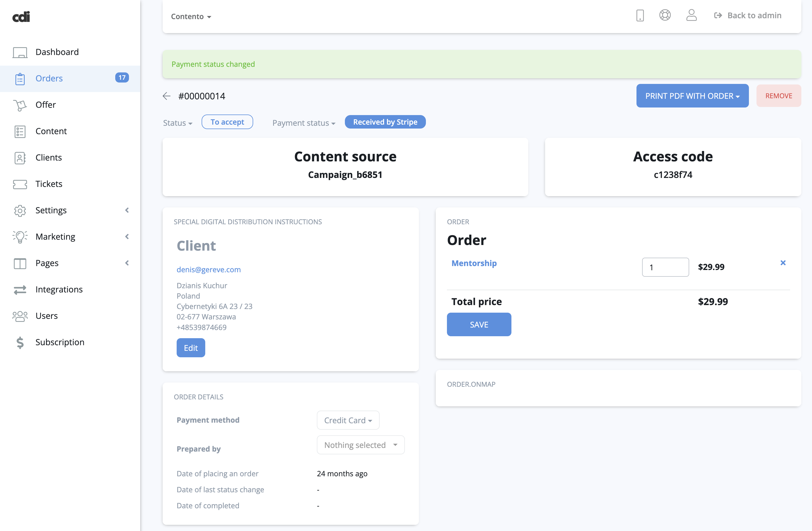Image resolution: width=812 pixels, height=531 pixels.
Task: Expand the Prepared by Nothing selected dropdown
Action: 360,445
